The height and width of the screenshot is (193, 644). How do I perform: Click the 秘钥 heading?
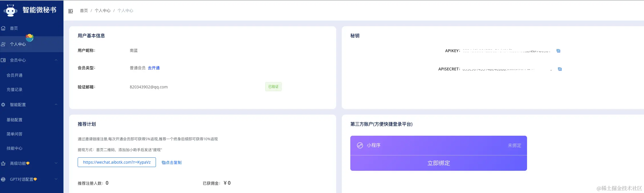pos(355,36)
